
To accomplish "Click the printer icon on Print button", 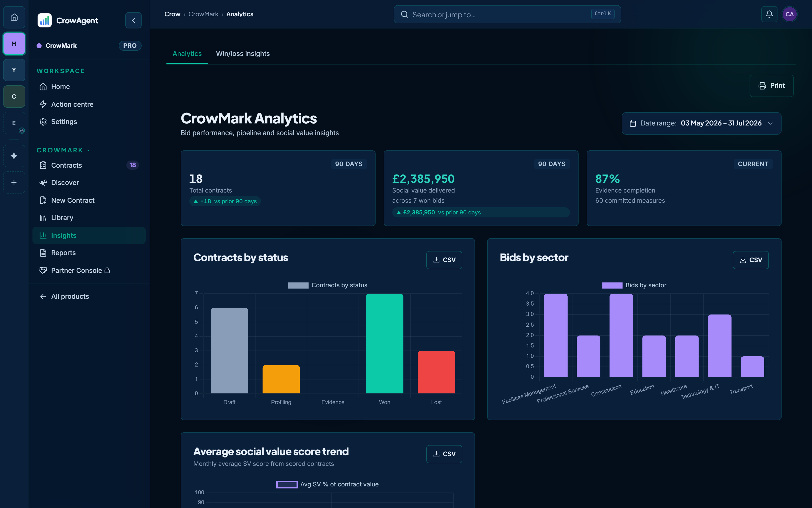I will pyautogui.click(x=762, y=86).
